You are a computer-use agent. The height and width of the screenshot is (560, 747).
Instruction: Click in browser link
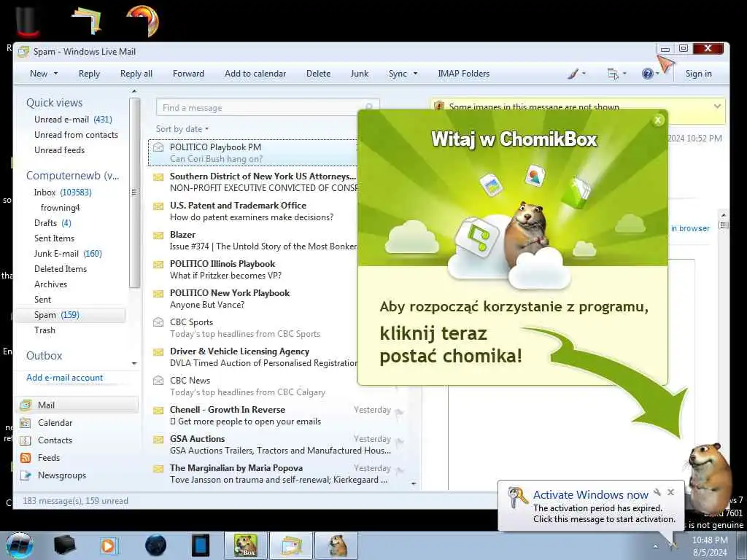pos(690,228)
